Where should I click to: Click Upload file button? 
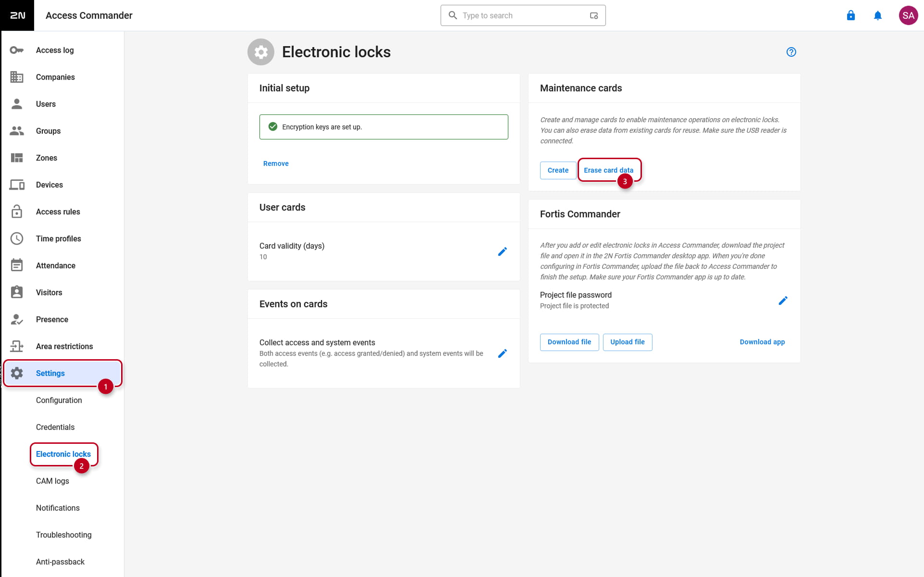pos(628,342)
